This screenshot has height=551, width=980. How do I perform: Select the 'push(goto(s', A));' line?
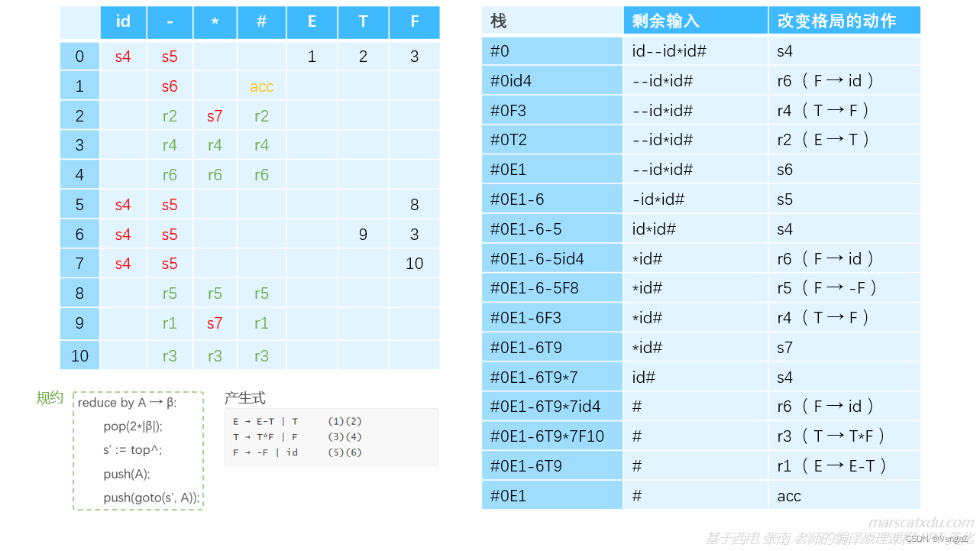pyautogui.click(x=151, y=498)
